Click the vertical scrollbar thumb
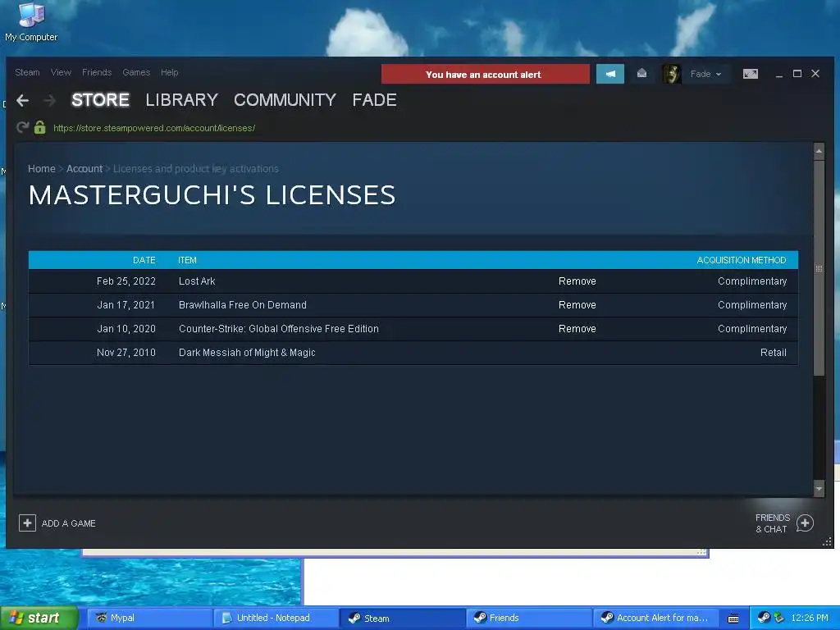This screenshot has width=840, height=630. (x=819, y=268)
